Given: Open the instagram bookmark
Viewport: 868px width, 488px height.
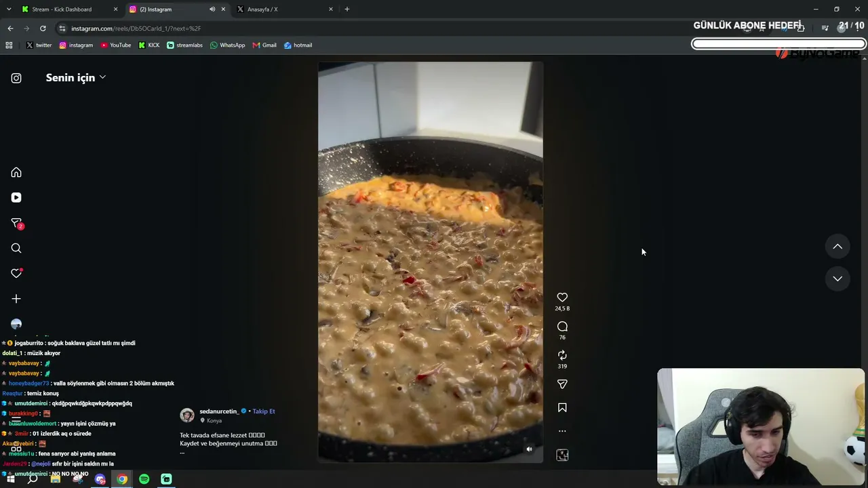Looking at the screenshot, I should [76, 45].
